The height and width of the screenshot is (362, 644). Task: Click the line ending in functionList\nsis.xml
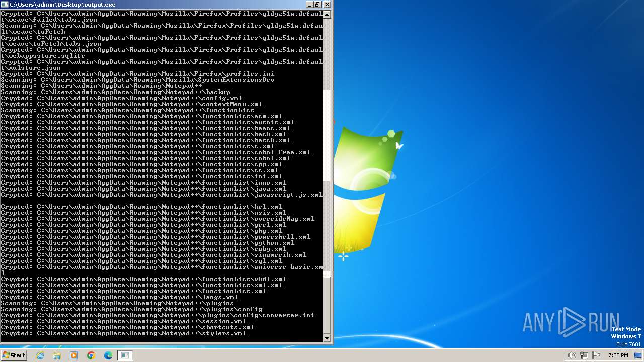point(143,213)
